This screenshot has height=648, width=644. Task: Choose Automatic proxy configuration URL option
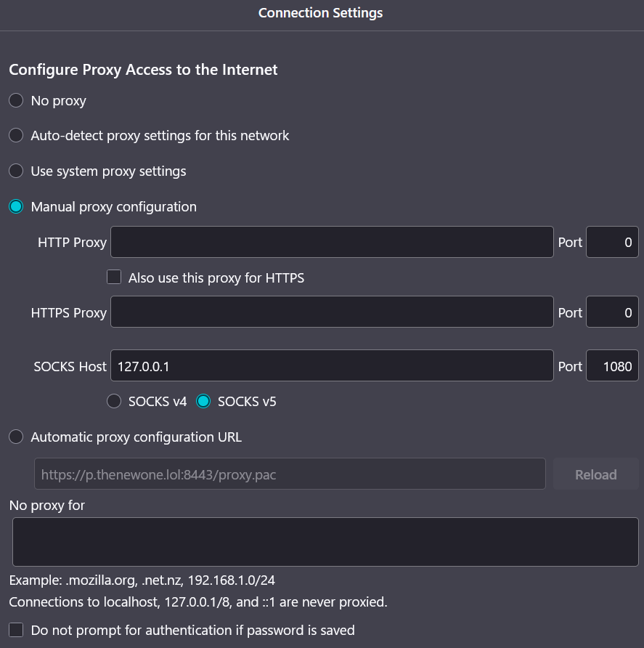point(16,437)
